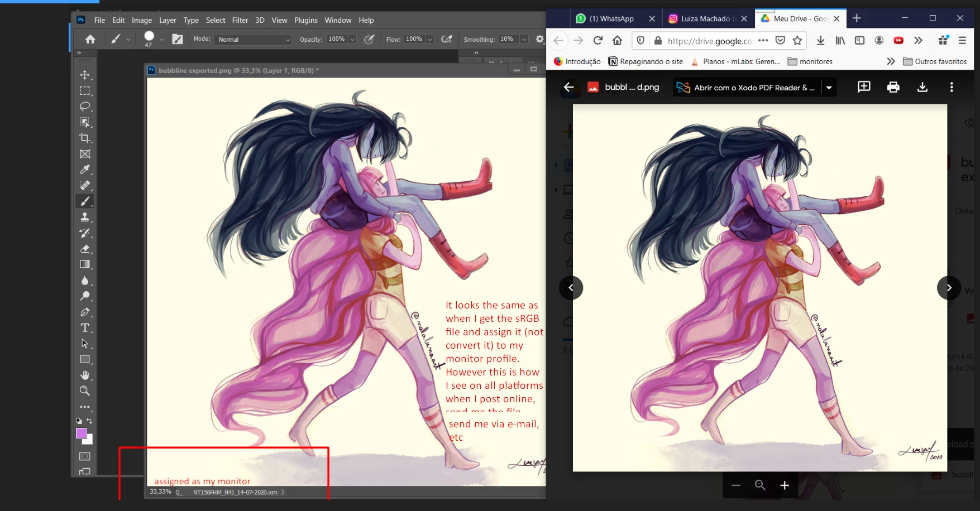The width and height of the screenshot is (980, 511).
Task: Print the previewed image in Drive
Action: tap(893, 87)
